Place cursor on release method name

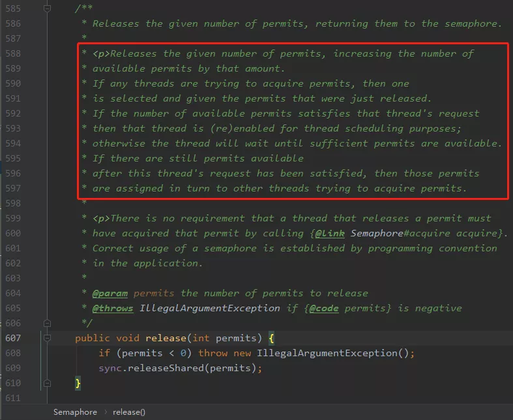point(166,338)
